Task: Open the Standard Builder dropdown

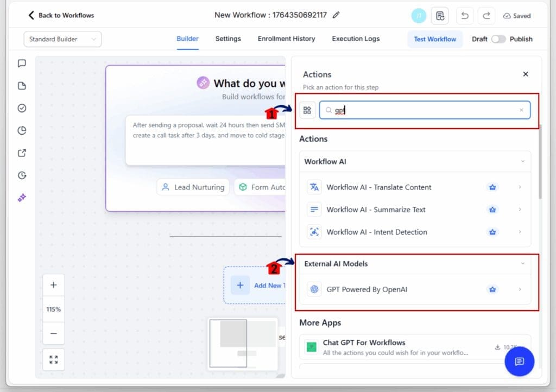Action: 62,39
